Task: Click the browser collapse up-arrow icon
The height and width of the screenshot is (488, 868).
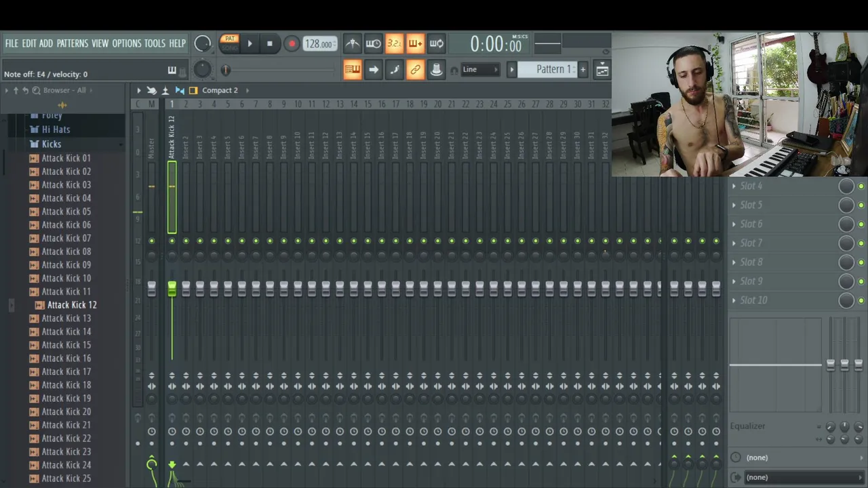Action: [16, 90]
